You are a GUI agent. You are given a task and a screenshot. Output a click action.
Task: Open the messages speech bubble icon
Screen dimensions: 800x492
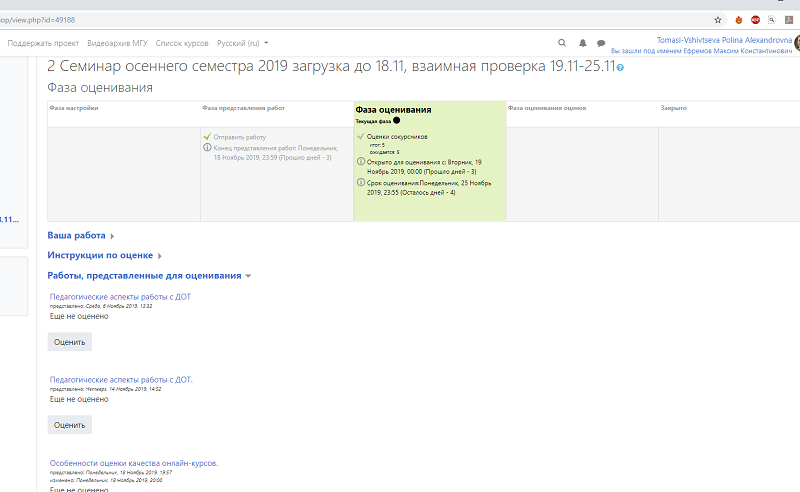(601, 43)
